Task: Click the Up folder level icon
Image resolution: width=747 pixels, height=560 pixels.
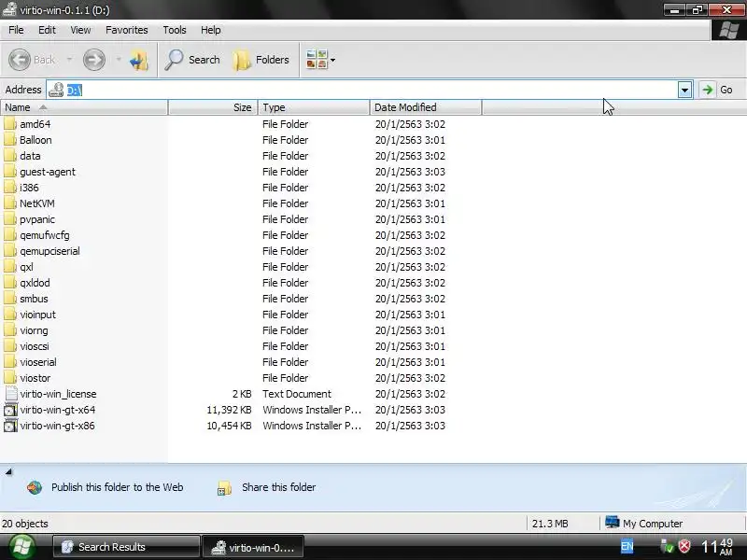Action: [x=139, y=60]
